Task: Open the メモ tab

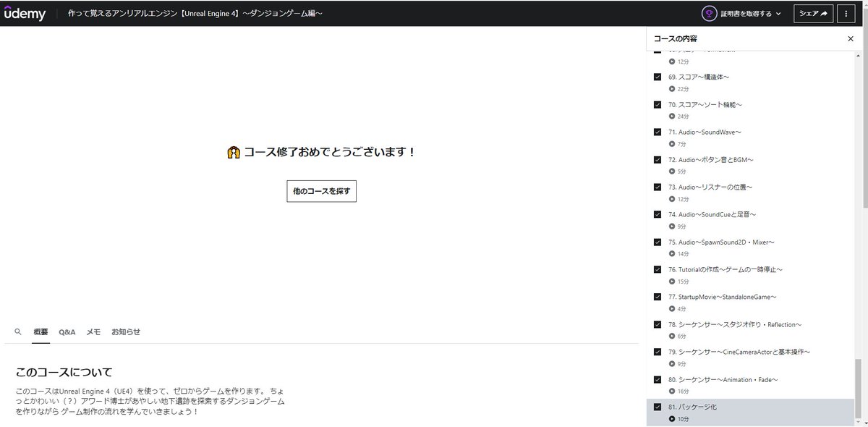Action: pos(93,331)
